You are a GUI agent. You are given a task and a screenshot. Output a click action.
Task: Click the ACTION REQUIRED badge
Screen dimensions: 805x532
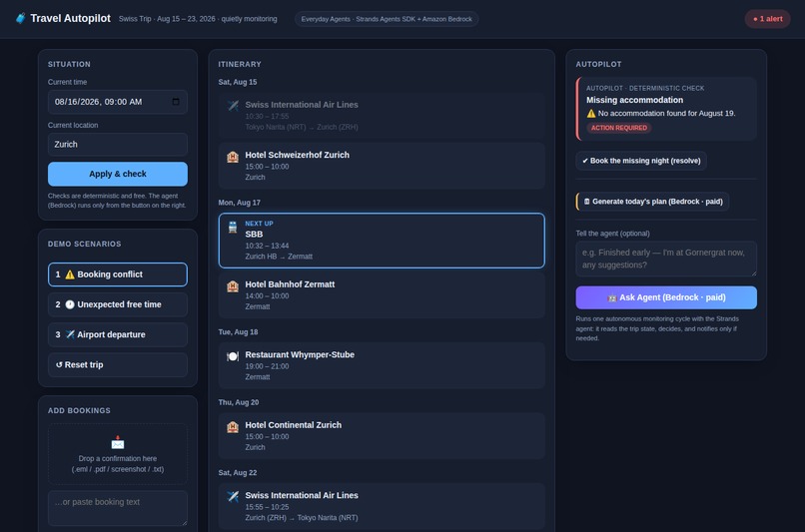[x=618, y=128]
